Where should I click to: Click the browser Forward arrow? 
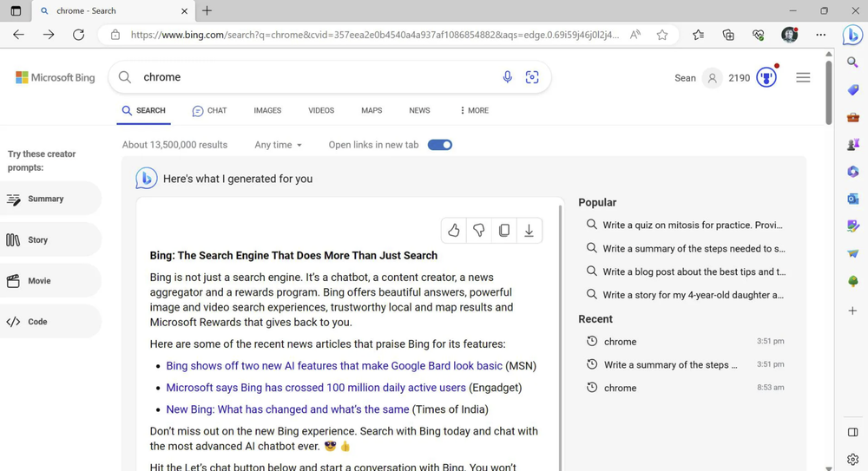tap(49, 35)
